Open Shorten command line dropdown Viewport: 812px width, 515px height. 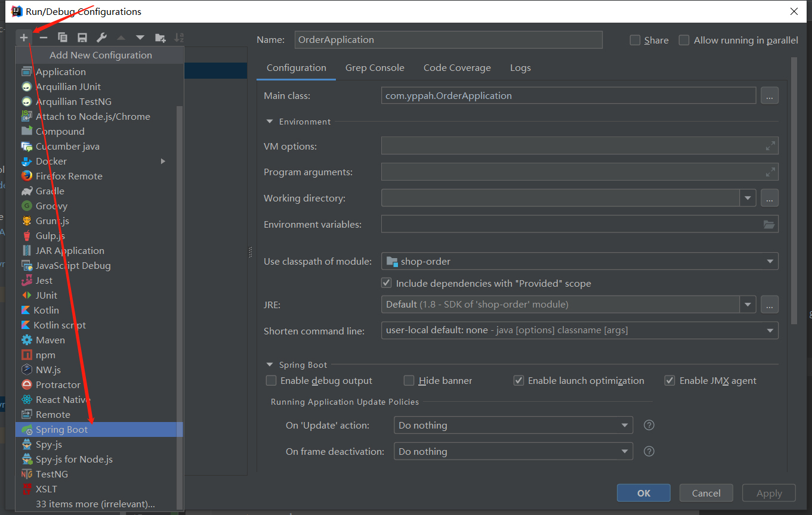point(579,330)
